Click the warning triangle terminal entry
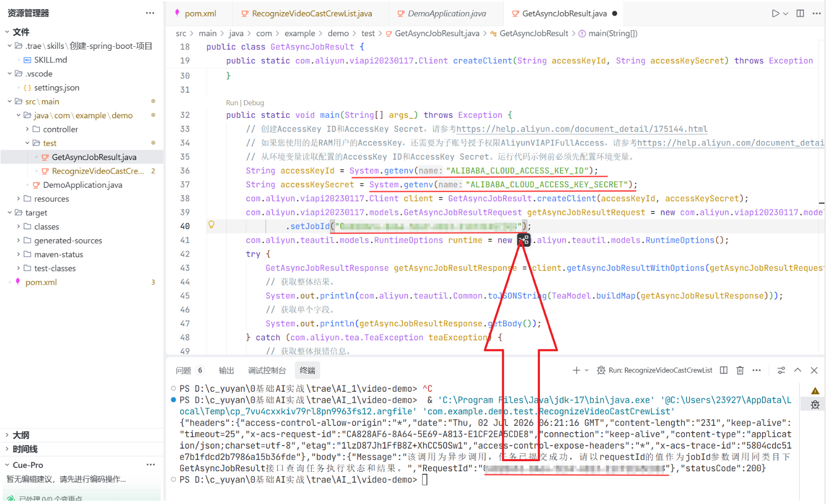Screen dimensions: 826x504 point(815,391)
